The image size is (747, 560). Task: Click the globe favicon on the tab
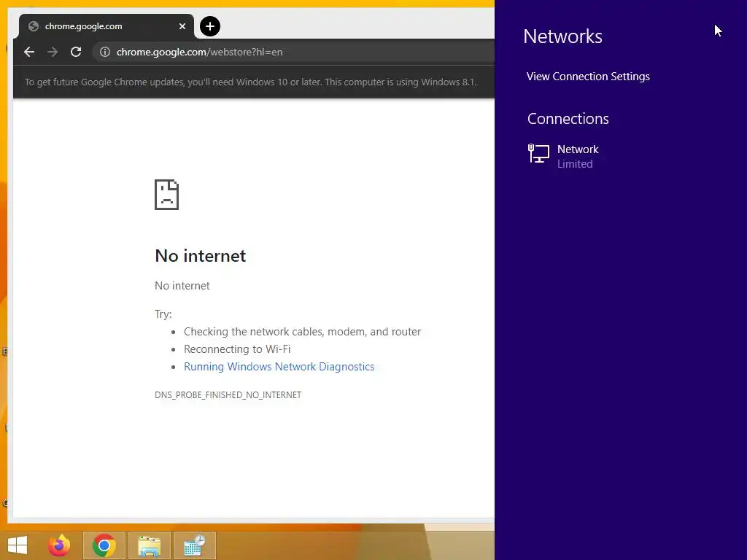(x=34, y=26)
